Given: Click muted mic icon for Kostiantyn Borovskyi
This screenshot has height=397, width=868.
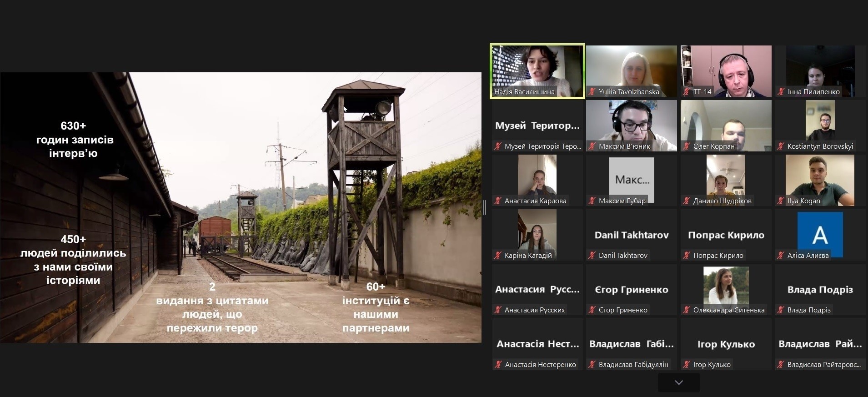Looking at the screenshot, I should (x=781, y=146).
